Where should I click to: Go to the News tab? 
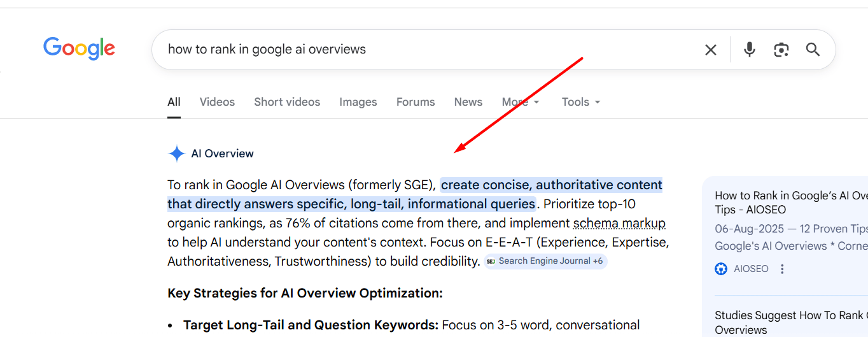pos(468,102)
